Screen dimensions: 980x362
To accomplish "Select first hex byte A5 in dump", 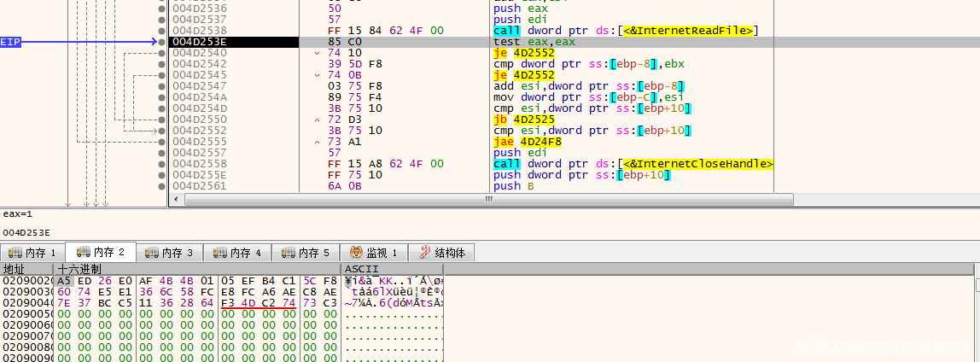I will click(65, 281).
